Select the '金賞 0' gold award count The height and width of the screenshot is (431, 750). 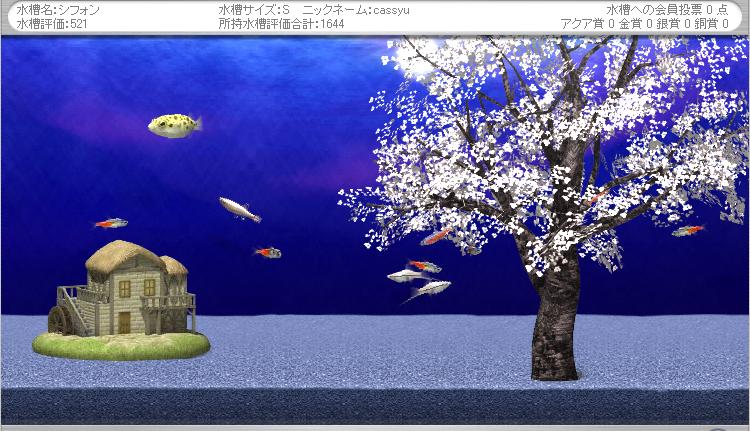pos(636,23)
